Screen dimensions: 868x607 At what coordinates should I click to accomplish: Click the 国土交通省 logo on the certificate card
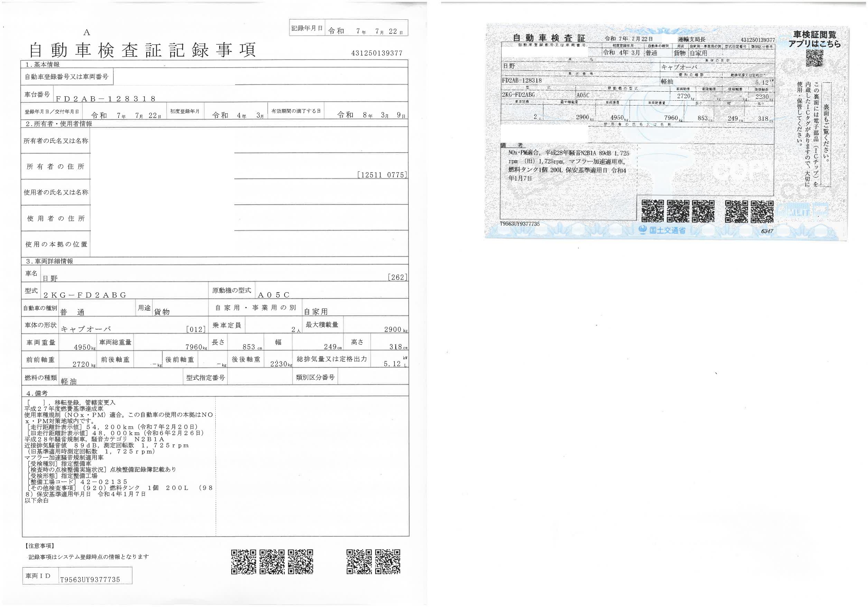click(x=662, y=230)
